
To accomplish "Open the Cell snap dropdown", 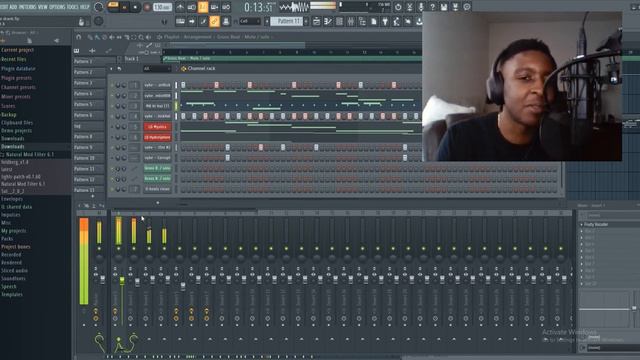I will pos(249,21).
